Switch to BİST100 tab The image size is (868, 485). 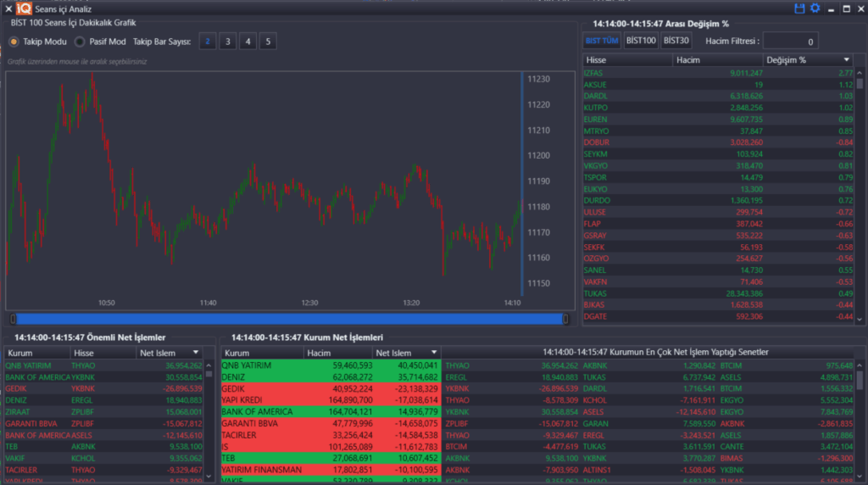641,41
